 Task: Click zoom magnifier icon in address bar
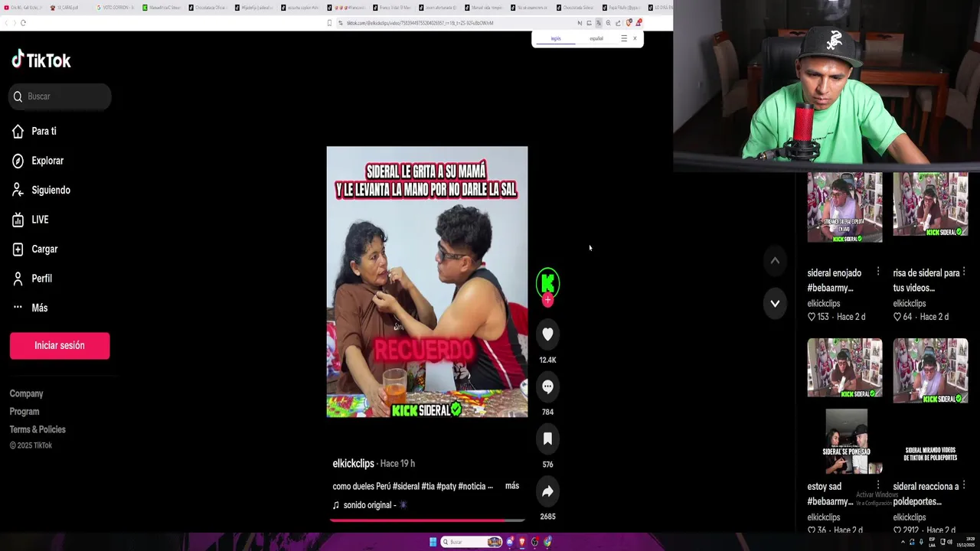click(608, 23)
